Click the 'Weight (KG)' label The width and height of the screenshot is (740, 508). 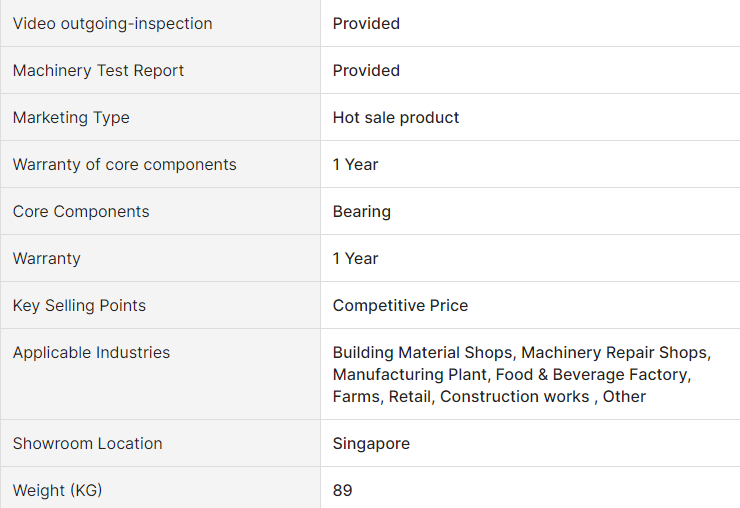[x=57, y=490]
